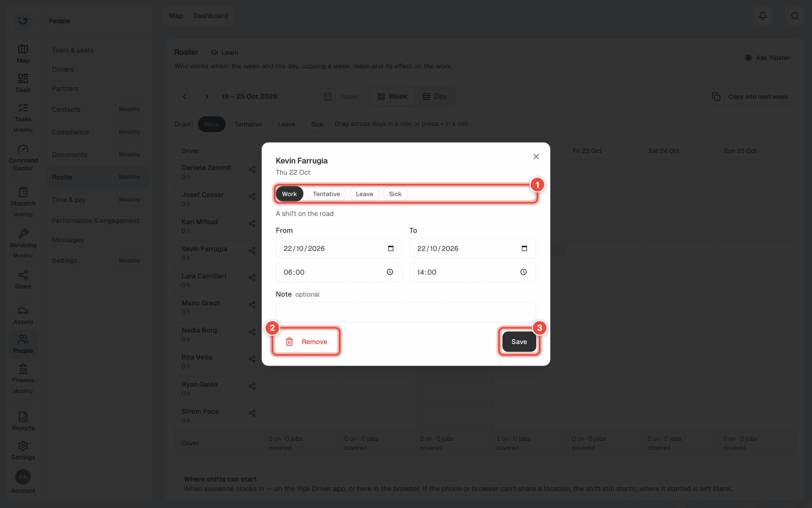The image size is (812, 508).
Task: Click Ask Yipster link
Action: tap(767, 58)
